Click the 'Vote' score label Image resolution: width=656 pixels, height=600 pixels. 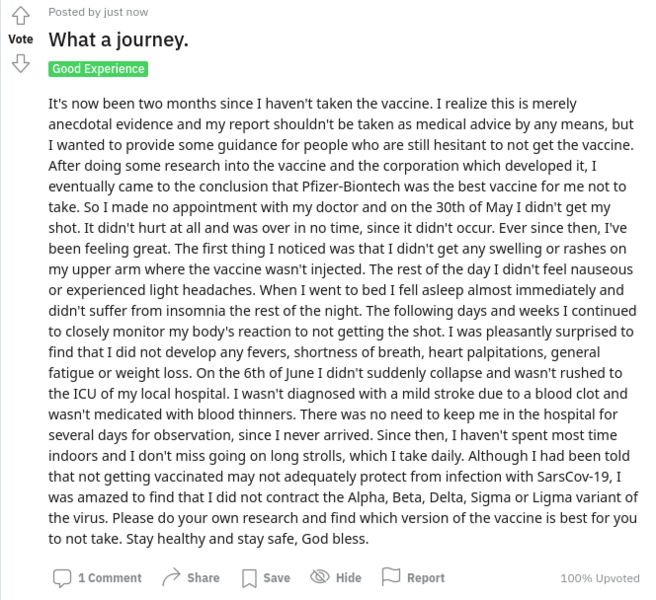click(x=21, y=39)
